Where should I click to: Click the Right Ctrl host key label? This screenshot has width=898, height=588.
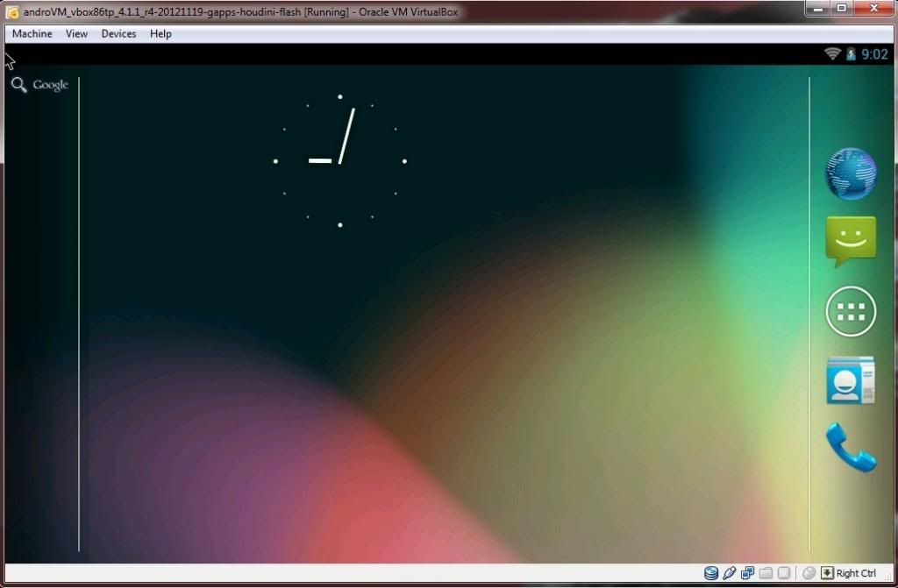click(856, 573)
